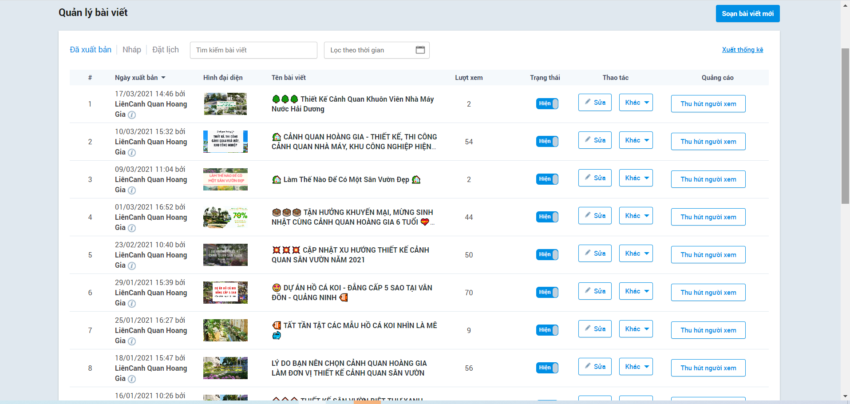Click the Sửa pencil button for row 2
Image resolution: width=850 pixels, height=404 pixels.
pos(595,141)
